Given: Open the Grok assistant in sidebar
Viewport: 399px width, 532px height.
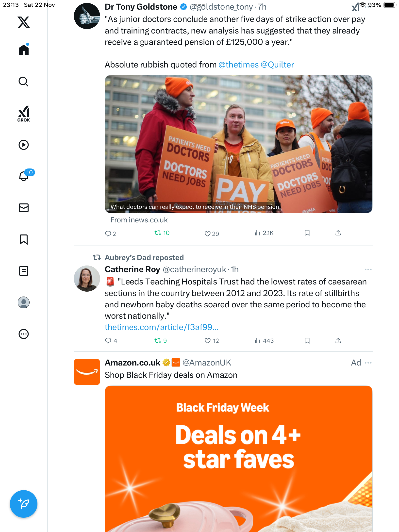Looking at the screenshot, I should coord(24,114).
